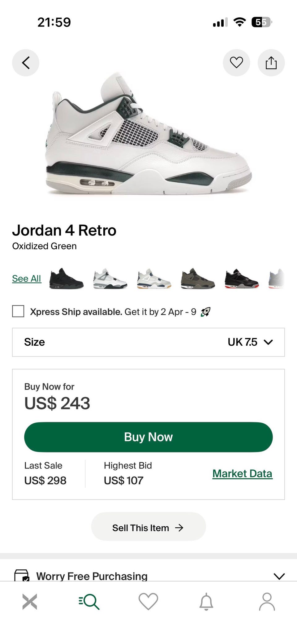Viewport: 297px width, 644px height.
Task: Select the olive green Jordan 4 thumbnail
Action: click(198, 279)
